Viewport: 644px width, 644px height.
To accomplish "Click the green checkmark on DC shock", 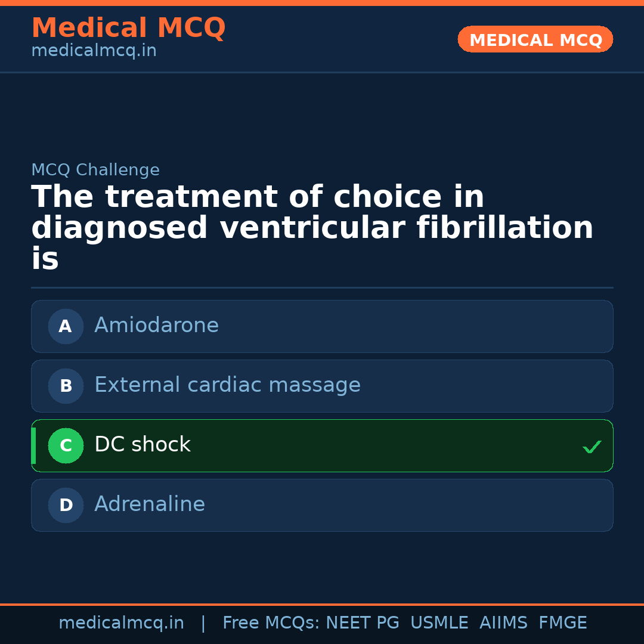I will point(592,447).
